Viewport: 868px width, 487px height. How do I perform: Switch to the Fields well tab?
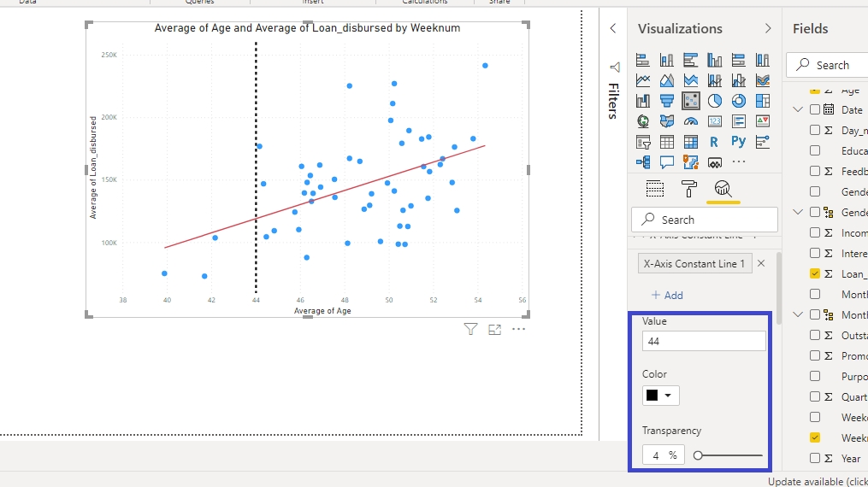[655, 189]
